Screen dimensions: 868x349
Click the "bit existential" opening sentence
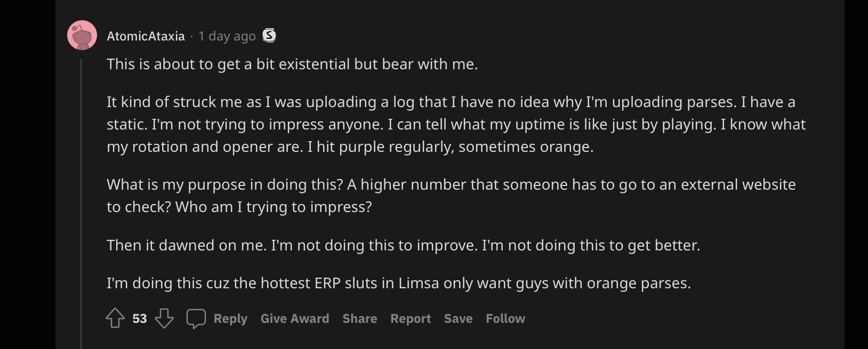(x=292, y=64)
